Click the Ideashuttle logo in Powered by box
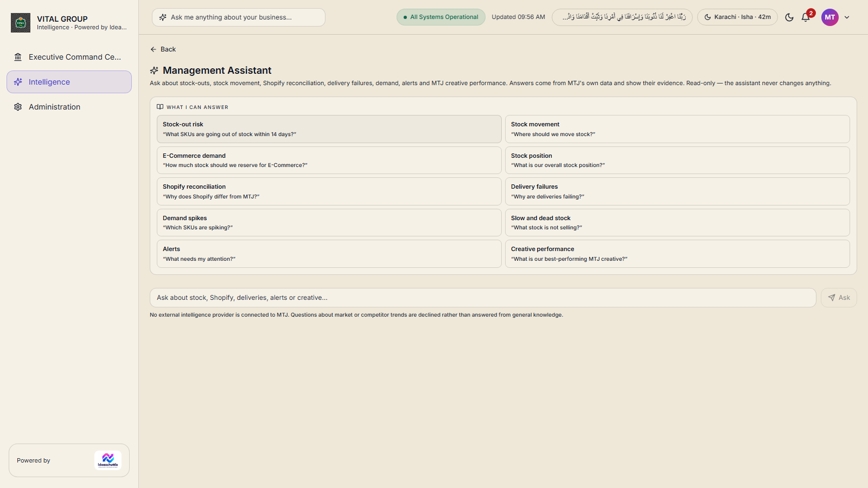Image resolution: width=868 pixels, height=488 pixels. [x=108, y=460]
